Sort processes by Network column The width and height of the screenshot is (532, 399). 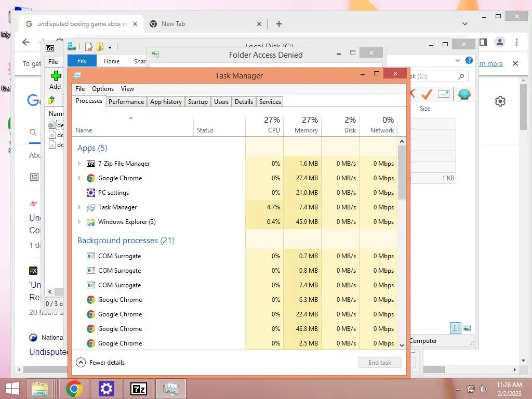click(378, 125)
